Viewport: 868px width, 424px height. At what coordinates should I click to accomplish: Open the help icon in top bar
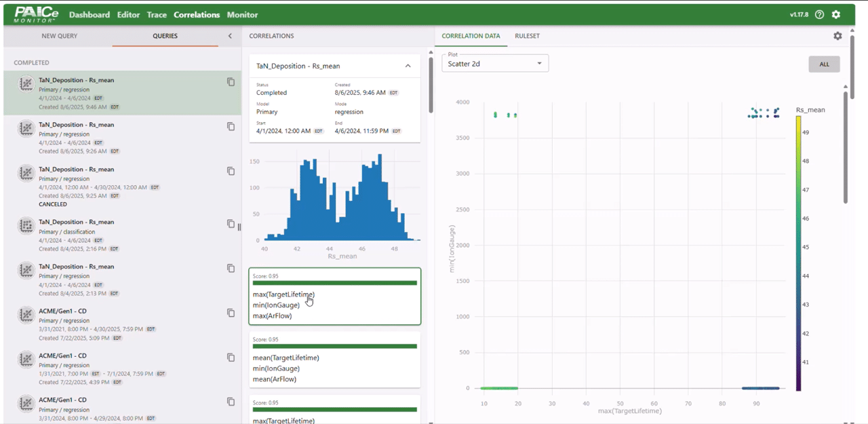click(x=820, y=14)
